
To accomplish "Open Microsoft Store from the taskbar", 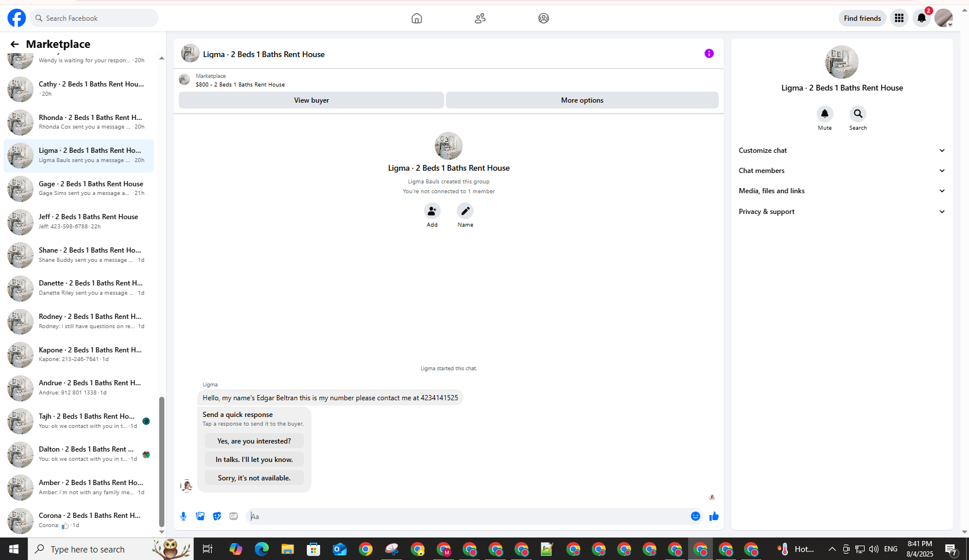I will pyautogui.click(x=313, y=549).
